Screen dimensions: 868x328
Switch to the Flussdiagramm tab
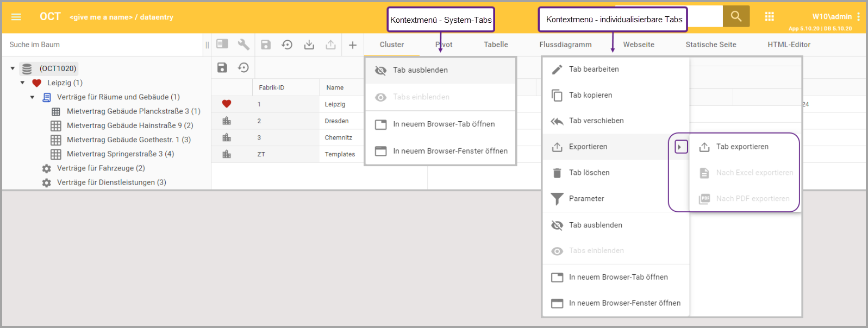click(x=565, y=45)
